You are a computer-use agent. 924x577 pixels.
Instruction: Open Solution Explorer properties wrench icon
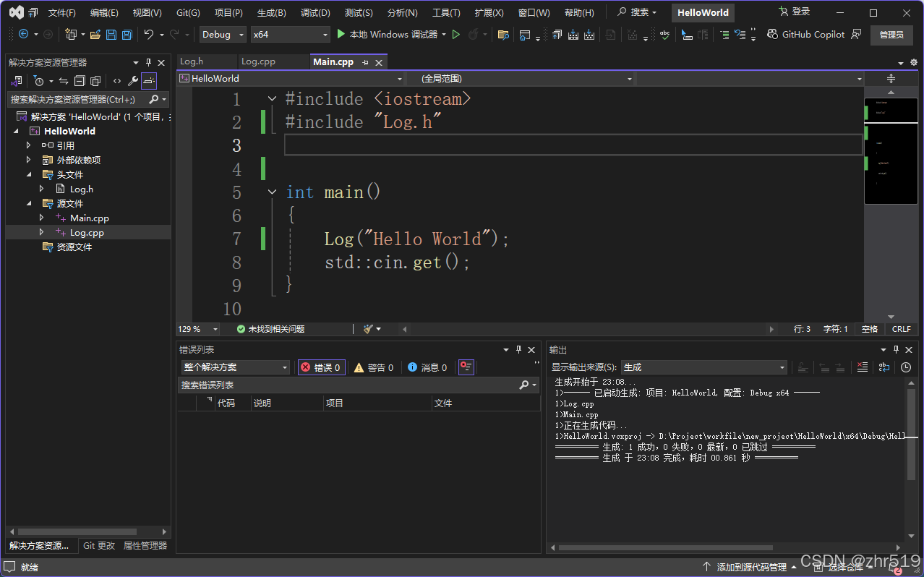[x=134, y=81]
